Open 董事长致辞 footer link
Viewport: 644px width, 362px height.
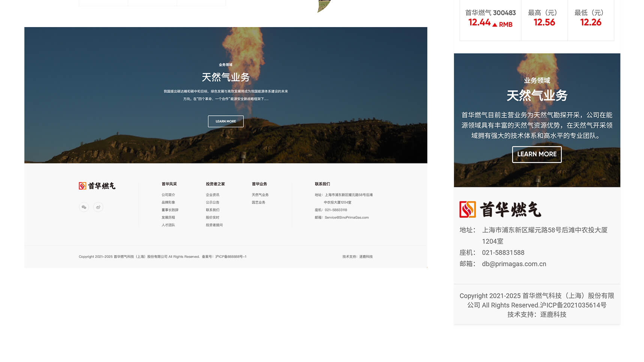170,210
